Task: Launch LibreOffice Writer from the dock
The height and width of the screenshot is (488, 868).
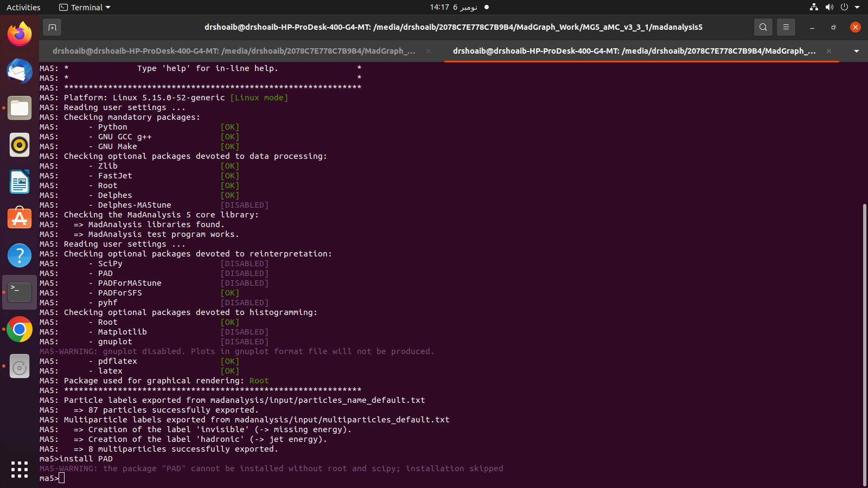Action: 20,182
